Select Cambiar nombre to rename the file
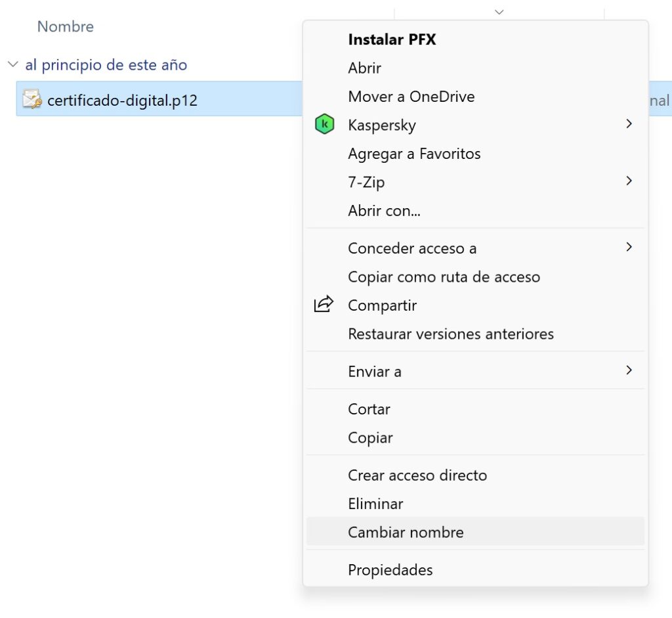This screenshot has width=672, height=618. [406, 532]
